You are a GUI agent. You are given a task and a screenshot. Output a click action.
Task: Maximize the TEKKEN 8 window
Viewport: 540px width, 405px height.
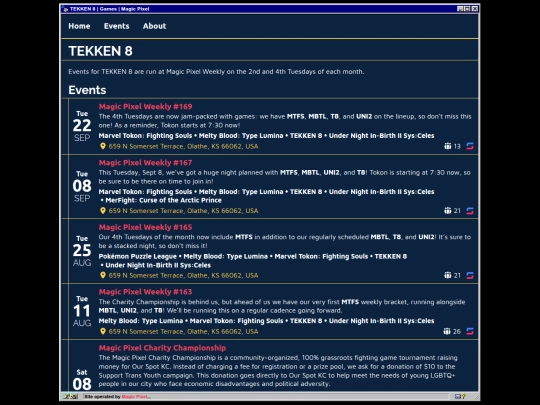point(467,9)
